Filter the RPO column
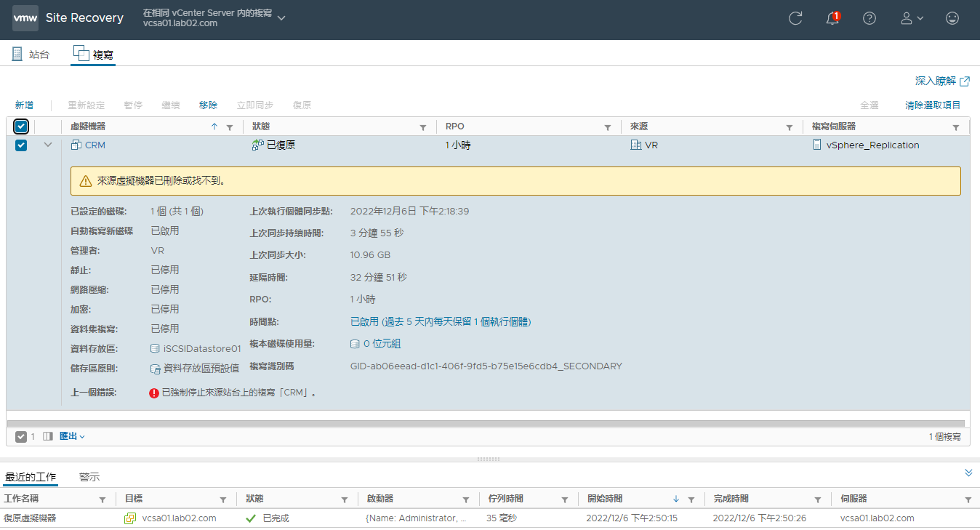This screenshot has width=980, height=530. coord(608,127)
